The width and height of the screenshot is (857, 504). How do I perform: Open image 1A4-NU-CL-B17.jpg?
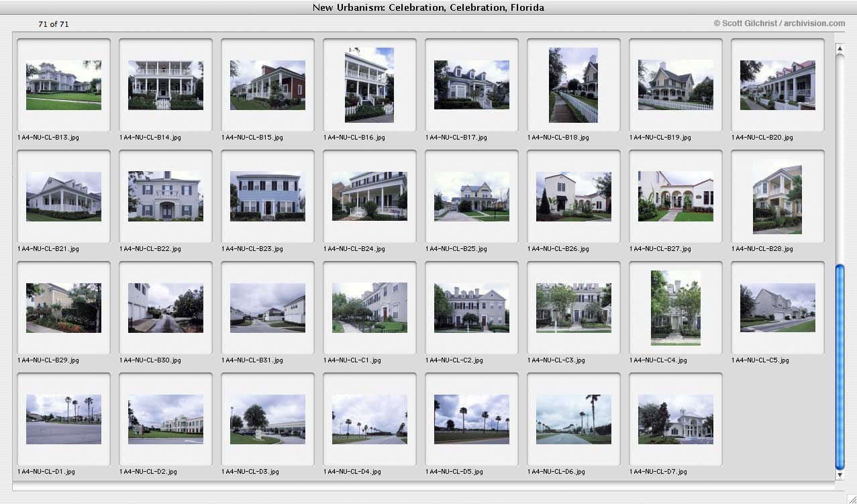click(x=472, y=85)
